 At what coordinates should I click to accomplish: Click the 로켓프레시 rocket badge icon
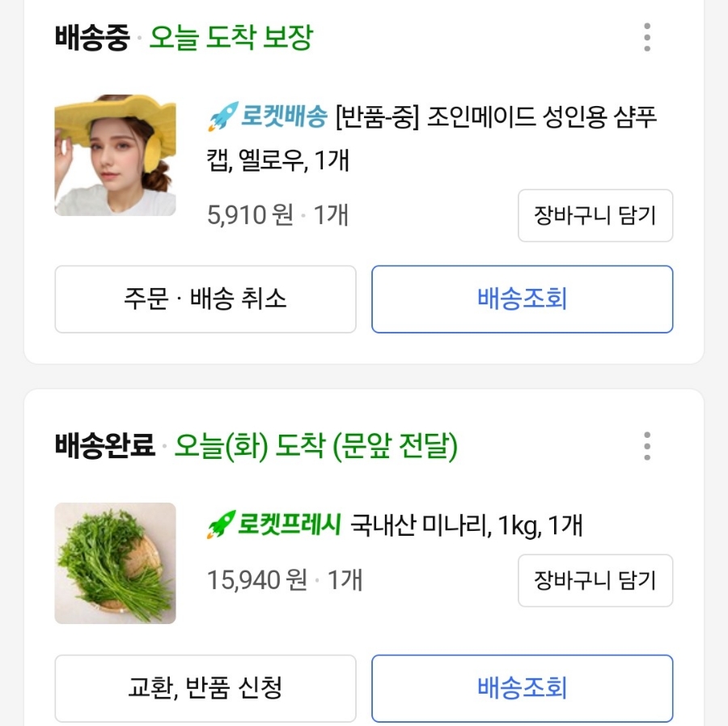[x=221, y=526]
